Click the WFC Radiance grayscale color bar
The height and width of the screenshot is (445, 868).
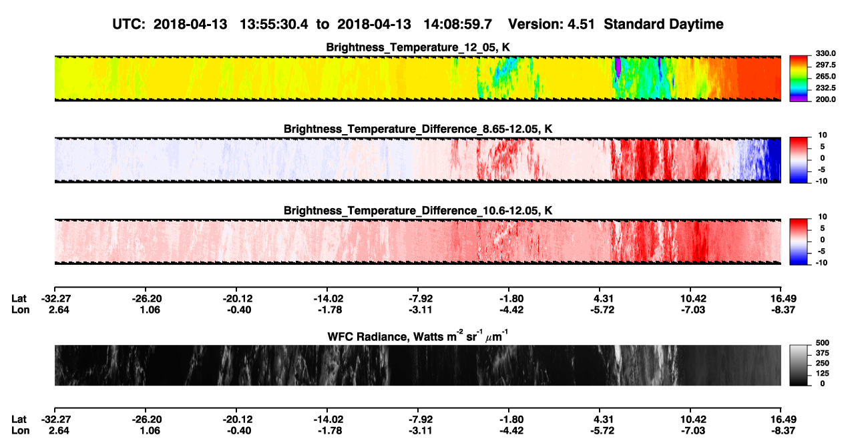pyautogui.click(x=799, y=365)
